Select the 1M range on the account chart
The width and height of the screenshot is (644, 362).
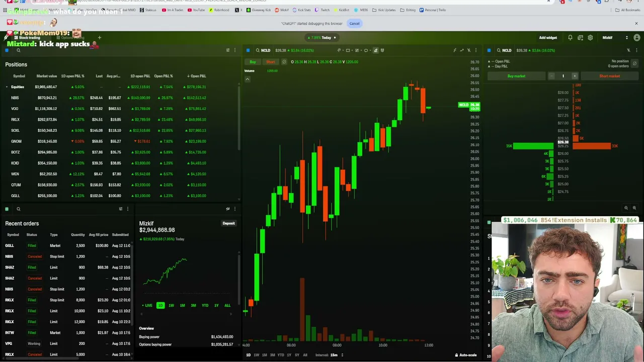[x=182, y=305]
